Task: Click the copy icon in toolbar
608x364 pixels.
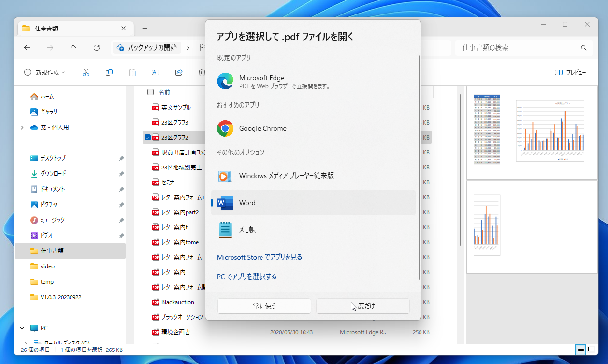Action: pos(109,72)
